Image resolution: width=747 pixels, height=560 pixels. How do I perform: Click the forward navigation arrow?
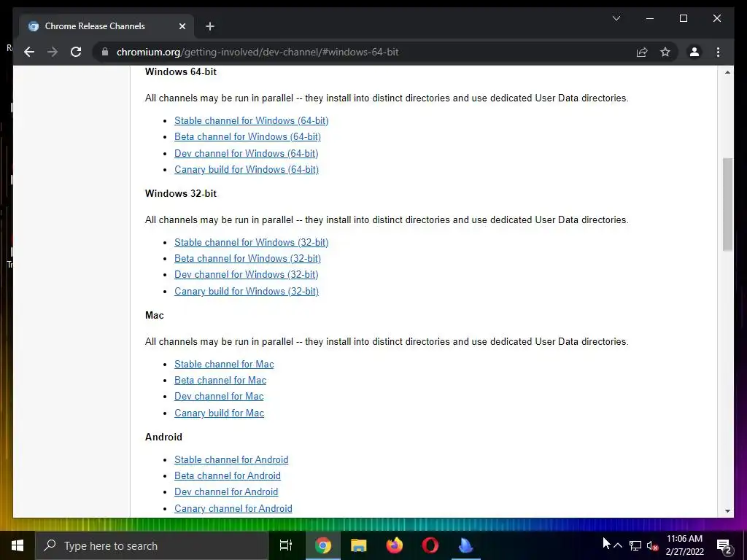click(x=53, y=52)
